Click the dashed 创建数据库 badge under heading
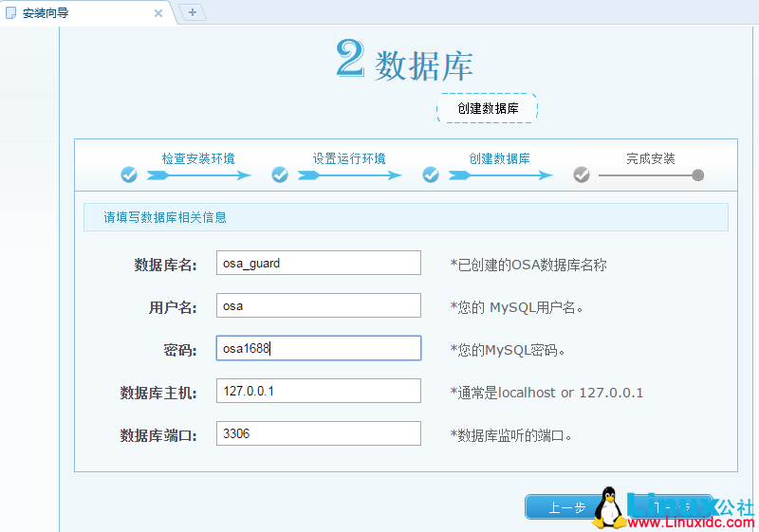The height and width of the screenshot is (532, 759). click(488, 108)
